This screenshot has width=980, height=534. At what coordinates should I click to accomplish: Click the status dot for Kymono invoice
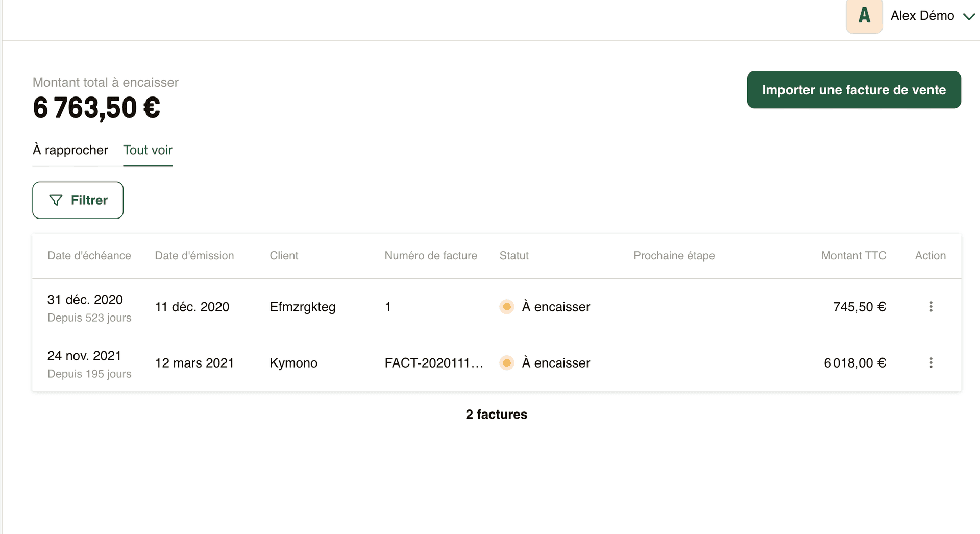[506, 363]
